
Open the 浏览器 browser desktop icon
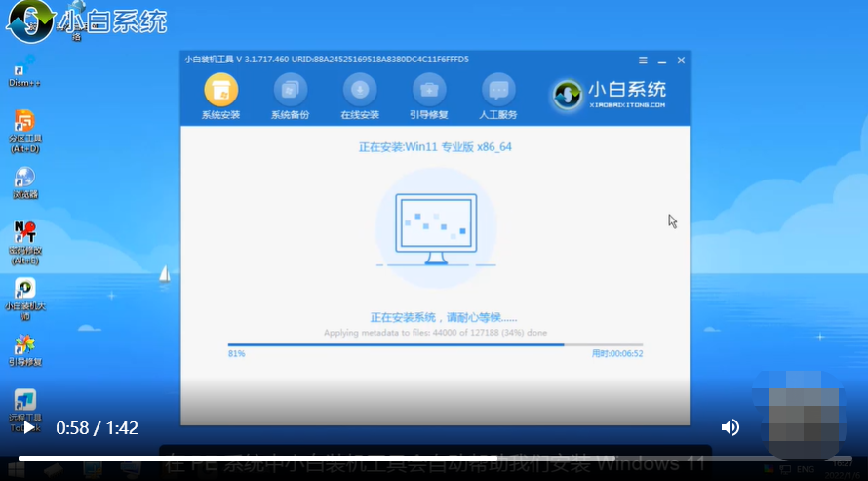[x=24, y=179]
